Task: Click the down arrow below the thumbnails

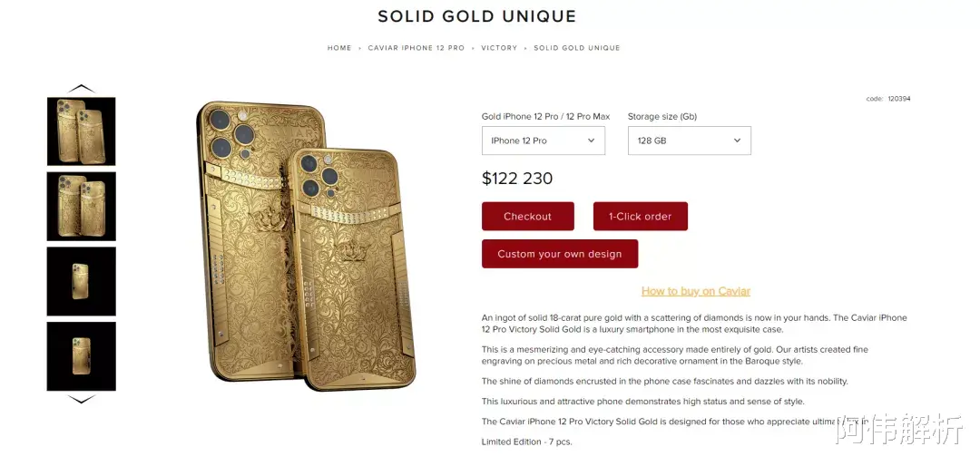Action: [x=82, y=399]
